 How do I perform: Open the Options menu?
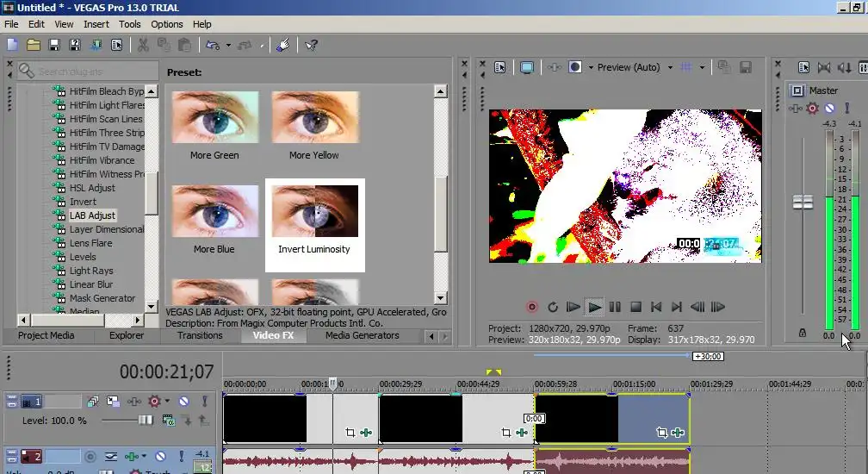[167, 24]
